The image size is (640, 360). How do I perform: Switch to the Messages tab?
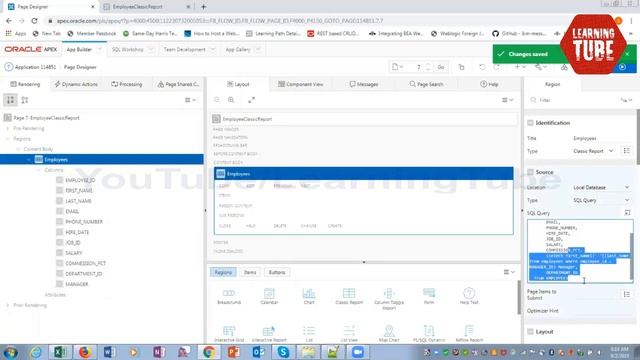pos(364,84)
